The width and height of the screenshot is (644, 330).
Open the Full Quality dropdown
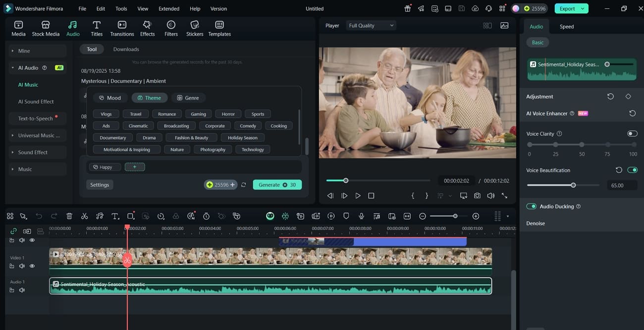(371, 25)
